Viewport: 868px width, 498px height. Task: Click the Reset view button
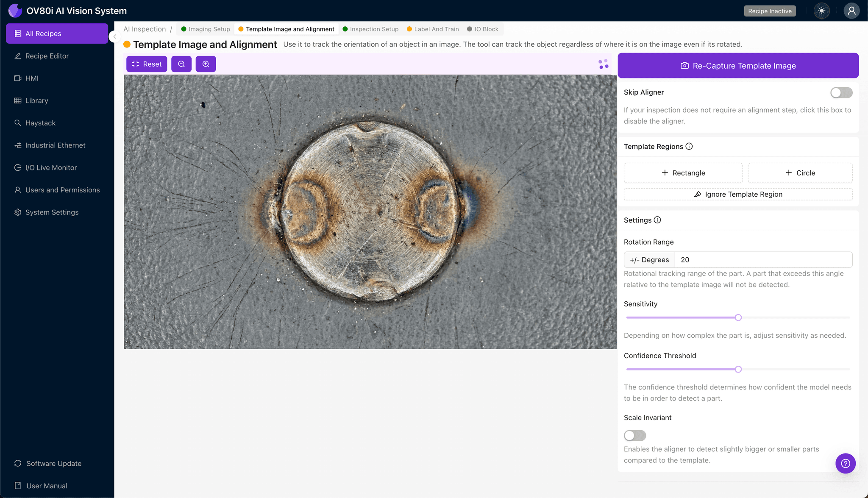pos(147,64)
